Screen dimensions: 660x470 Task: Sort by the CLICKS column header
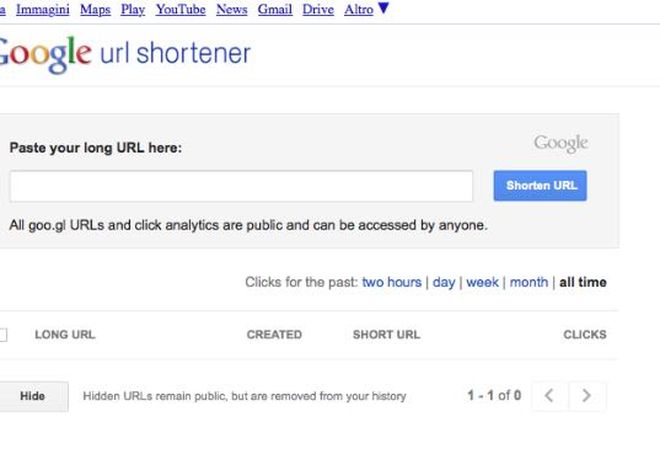[x=585, y=335]
